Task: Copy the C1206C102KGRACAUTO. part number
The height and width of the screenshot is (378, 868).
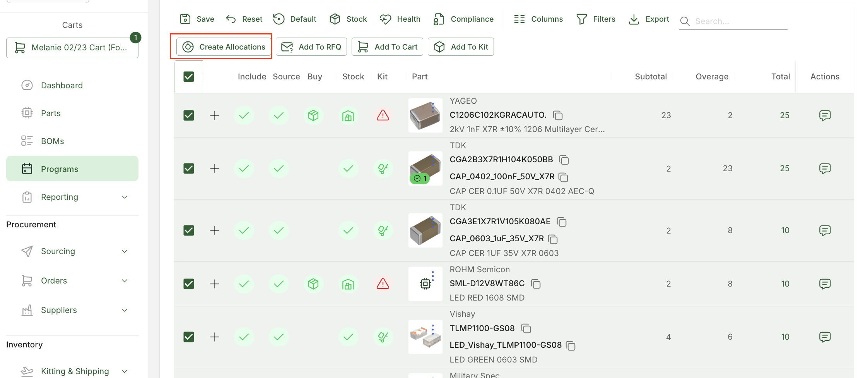Action: [558, 115]
